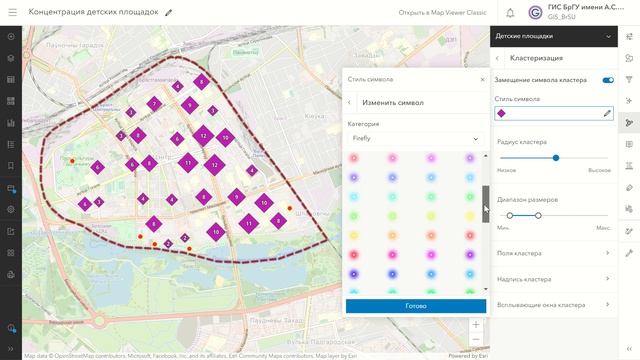Viewport: 640px width, 360px height.
Task: Zoom in with the plus button
Action: (x=476, y=325)
